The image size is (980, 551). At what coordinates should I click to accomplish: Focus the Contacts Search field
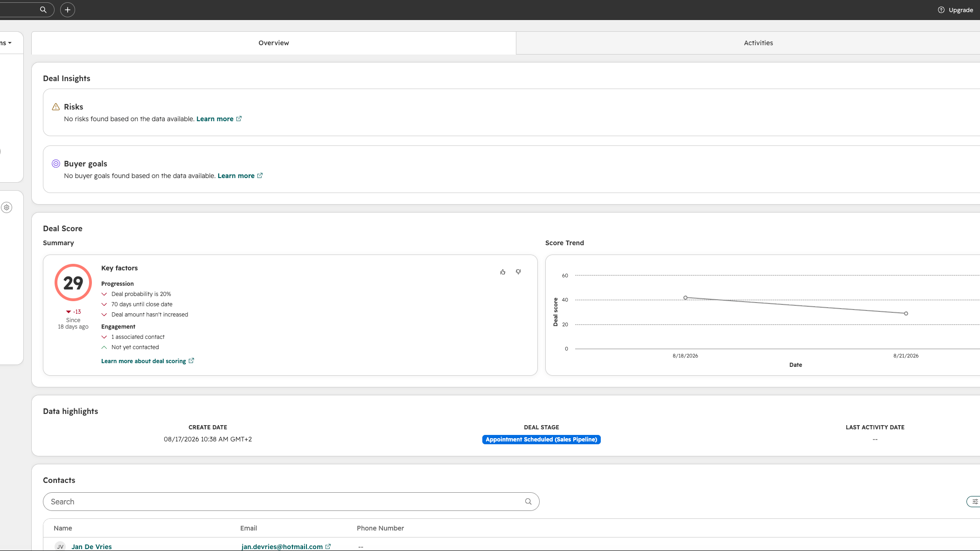pyautogui.click(x=291, y=502)
